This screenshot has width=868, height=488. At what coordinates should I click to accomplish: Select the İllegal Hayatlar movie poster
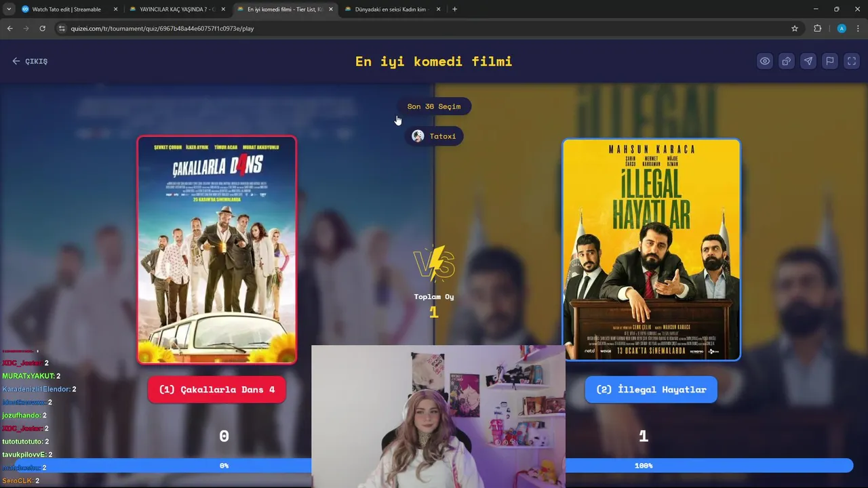[x=651, y=249]
